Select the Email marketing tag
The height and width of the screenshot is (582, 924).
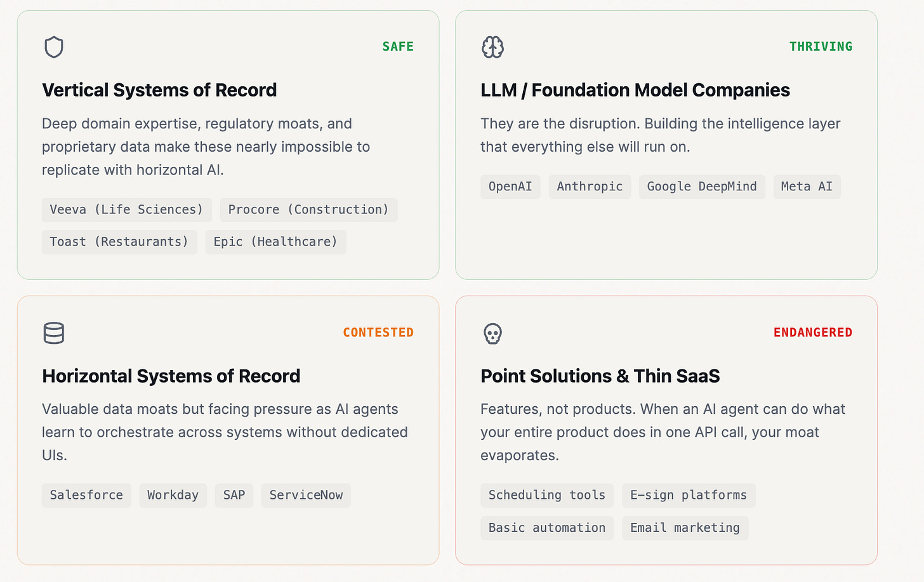click(685, 528)
